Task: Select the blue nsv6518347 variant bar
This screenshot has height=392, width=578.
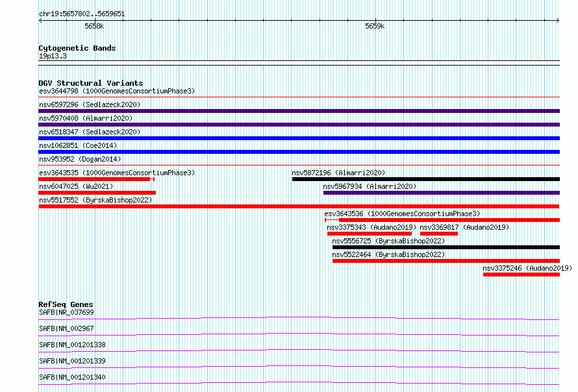Action: point(299,138)
